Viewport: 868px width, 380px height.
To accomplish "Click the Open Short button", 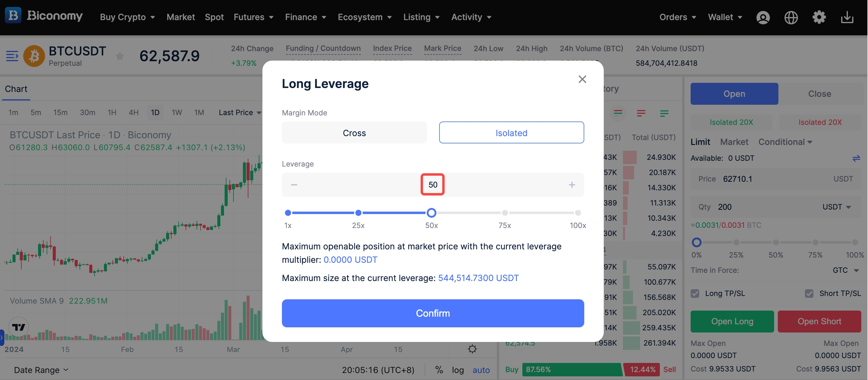I will pos(819,321).
